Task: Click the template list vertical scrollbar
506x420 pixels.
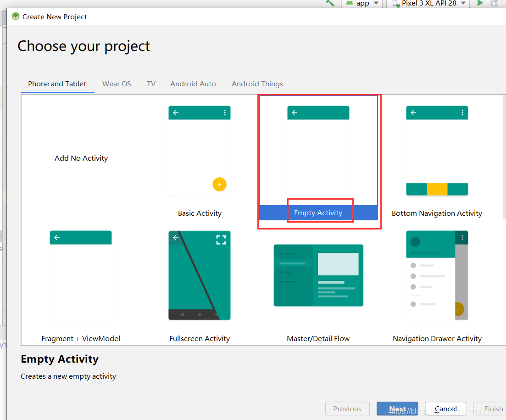Action: click(504, 157)
